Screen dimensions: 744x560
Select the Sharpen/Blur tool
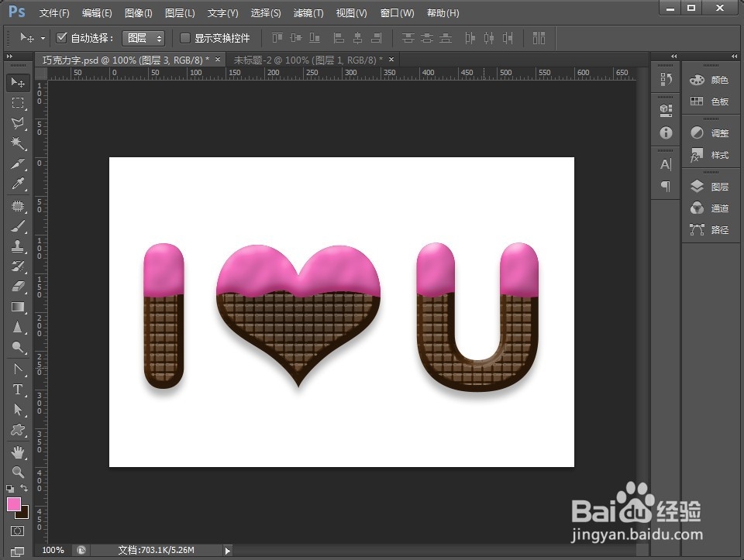pyautogui.click(x=18, y=327)
